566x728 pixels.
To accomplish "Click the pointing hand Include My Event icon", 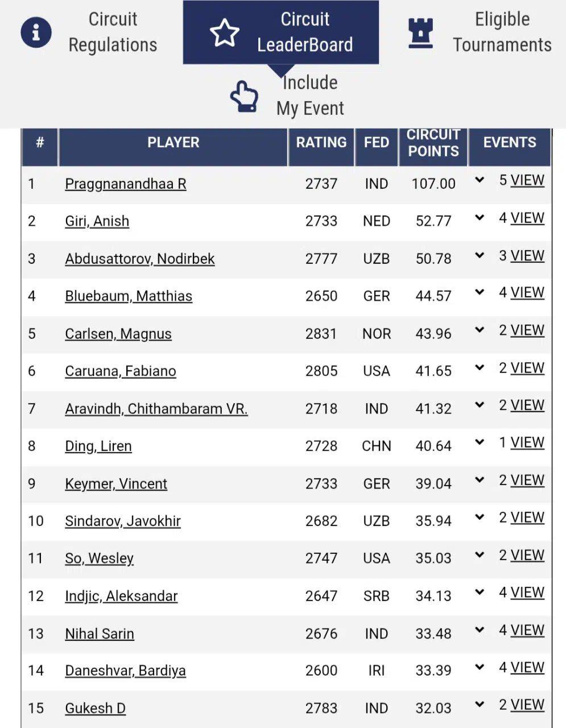I will pyautogui.click(x=244, y=96).
